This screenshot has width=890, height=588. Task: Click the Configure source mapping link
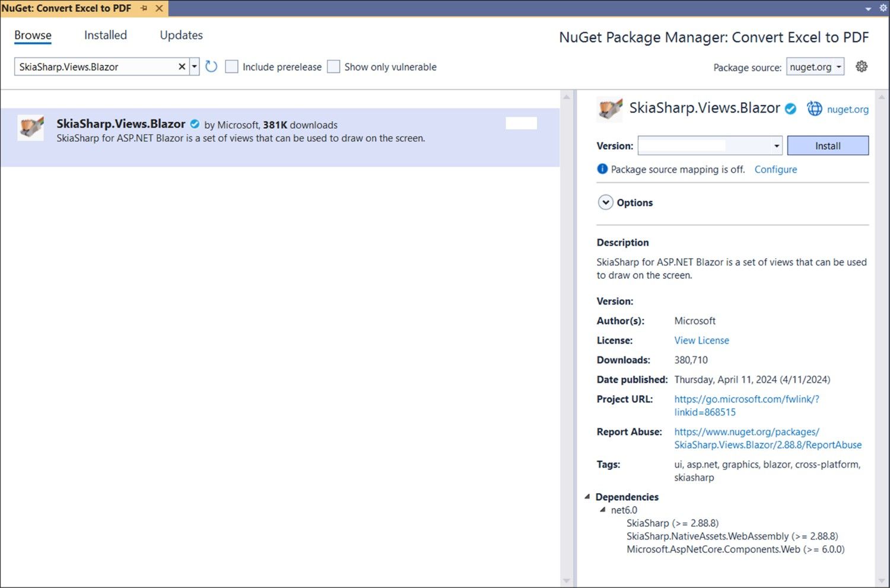click(x=775, y=169)
